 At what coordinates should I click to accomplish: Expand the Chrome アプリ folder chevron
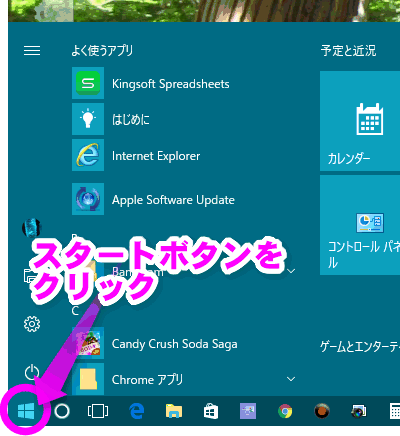[291, 379]
